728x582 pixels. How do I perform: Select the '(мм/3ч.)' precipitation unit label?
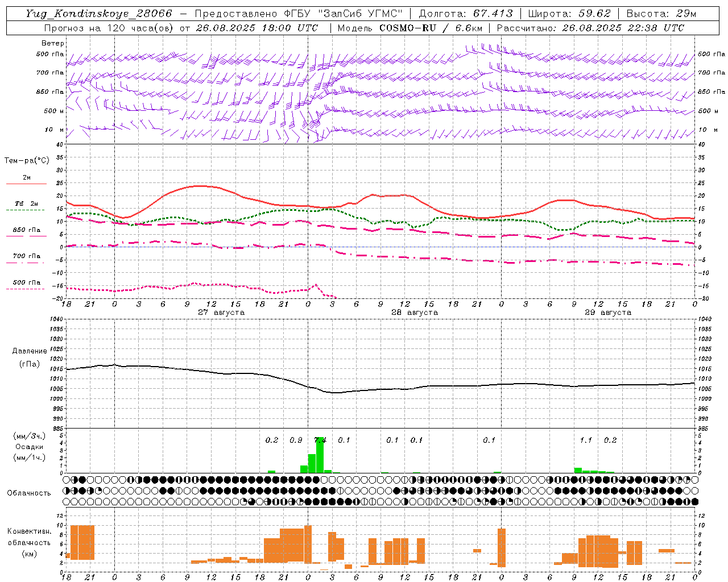29,436
